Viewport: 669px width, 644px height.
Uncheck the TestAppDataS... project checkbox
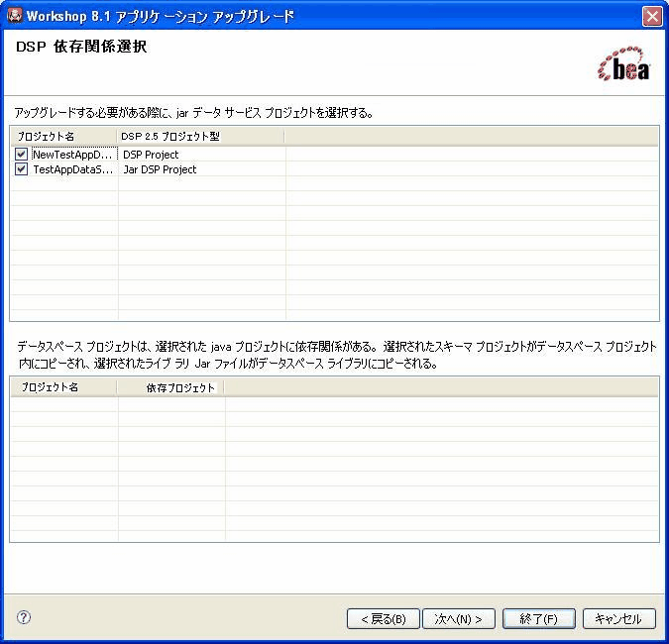[22, 168]
